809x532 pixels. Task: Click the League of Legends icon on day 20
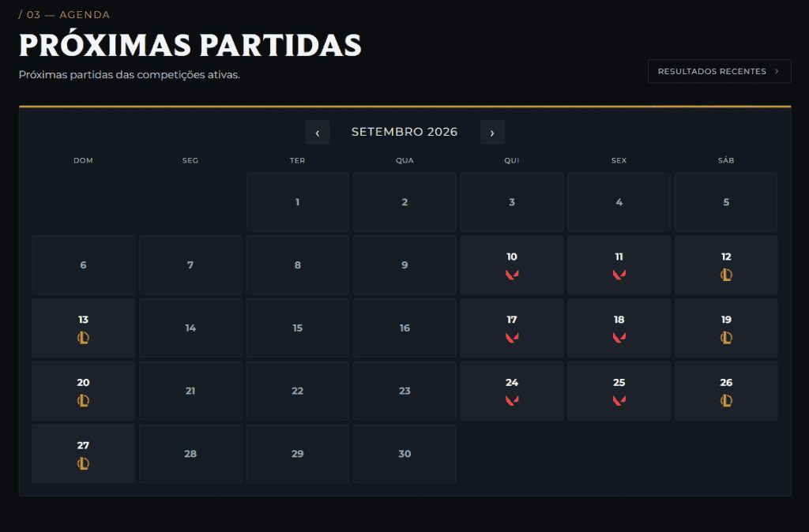click(x=83, y=400)
